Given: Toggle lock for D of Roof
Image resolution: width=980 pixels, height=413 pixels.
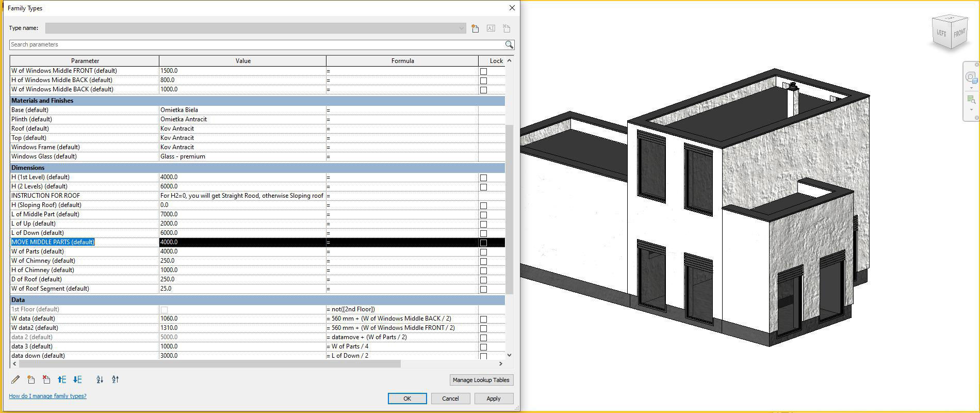Looking at the screenshot, I should (x=483, y=280).
